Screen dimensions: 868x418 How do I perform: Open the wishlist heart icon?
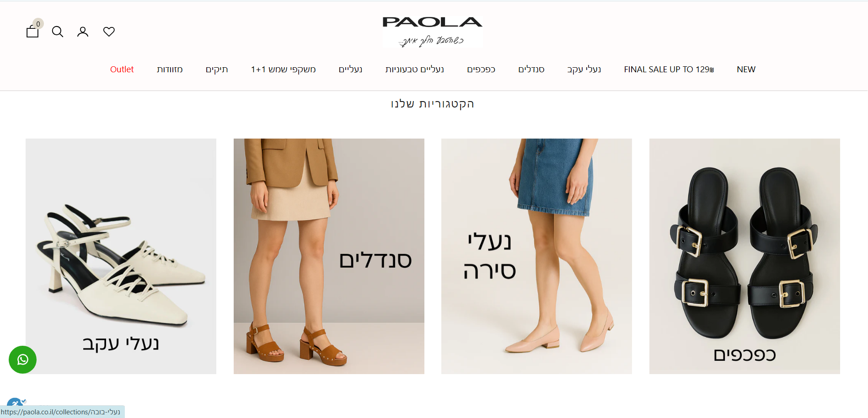tap(109, 32)
